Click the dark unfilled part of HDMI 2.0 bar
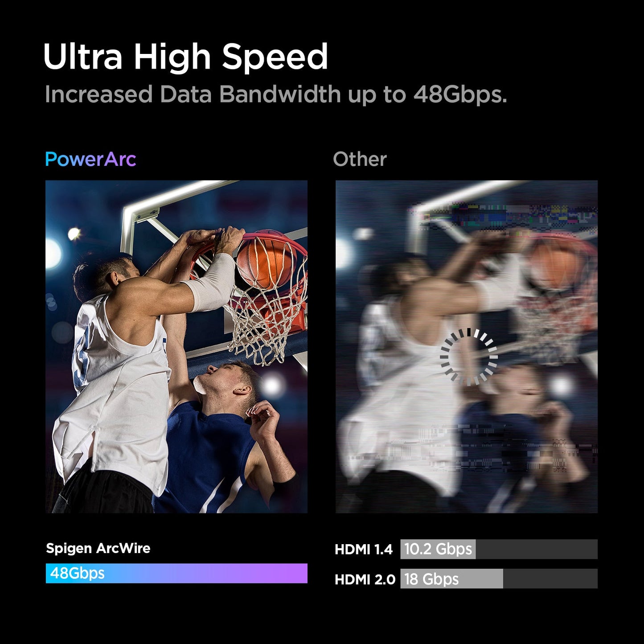 tap(550, 578)
